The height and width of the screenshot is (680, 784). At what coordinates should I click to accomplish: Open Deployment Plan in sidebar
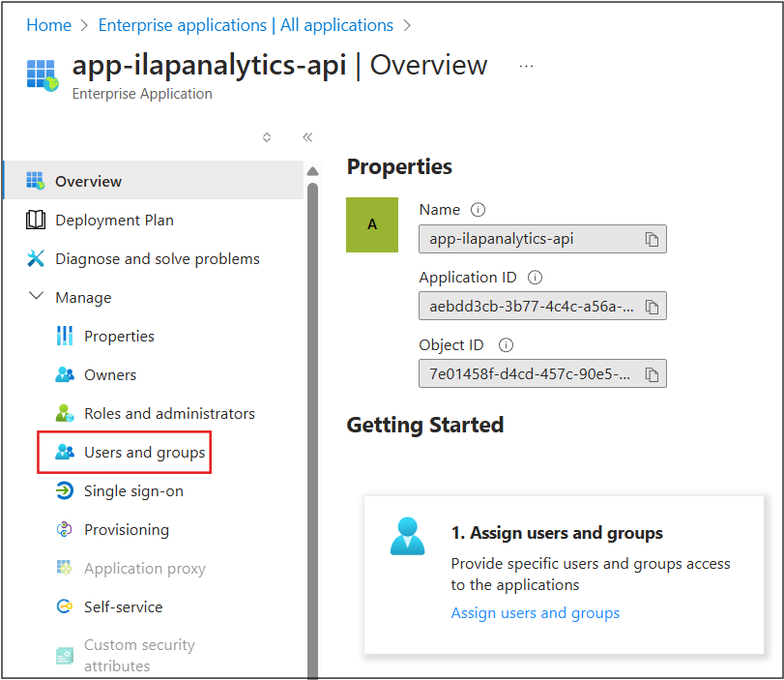(x=114, y=221)
